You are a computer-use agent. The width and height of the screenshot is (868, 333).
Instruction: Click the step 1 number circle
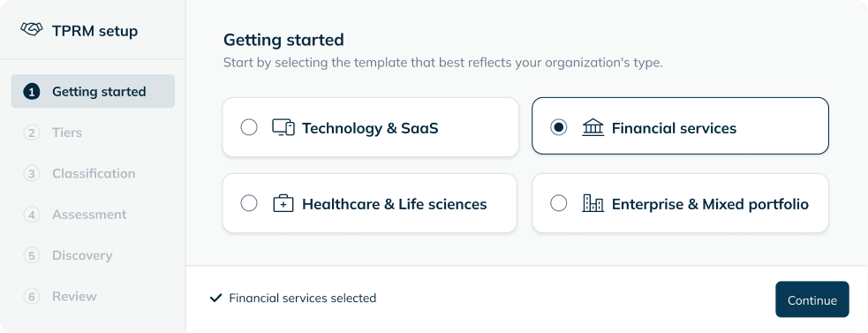coord(32,92)
